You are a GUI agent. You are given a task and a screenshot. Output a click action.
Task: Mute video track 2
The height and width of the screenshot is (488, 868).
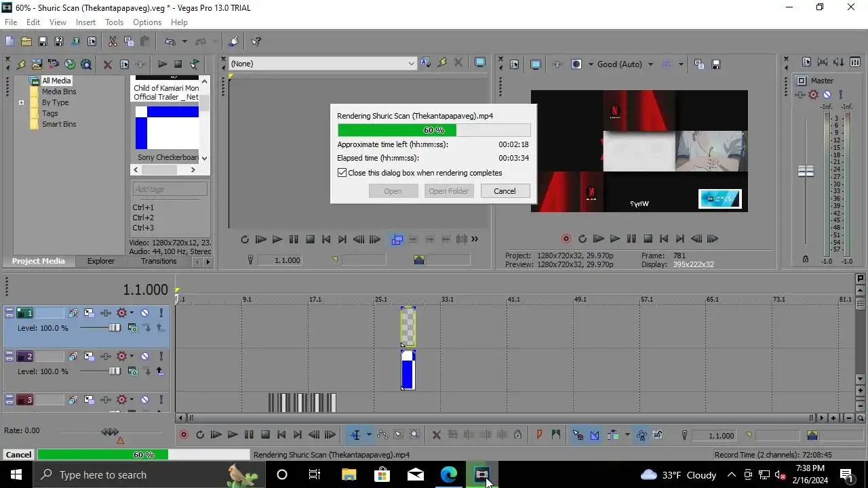click(x=144, y=357)
